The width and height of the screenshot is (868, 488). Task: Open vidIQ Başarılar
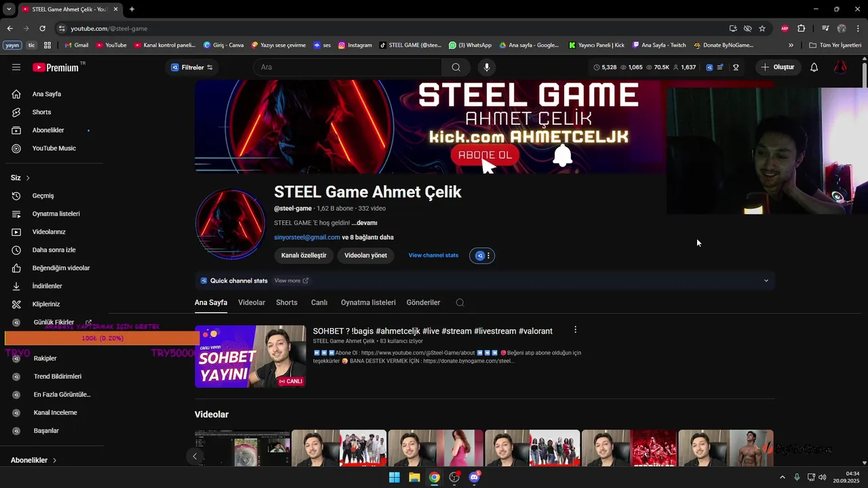point(46,430)
